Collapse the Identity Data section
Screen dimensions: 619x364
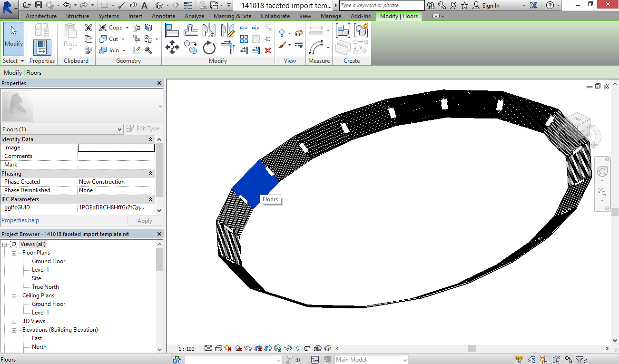point(151,139)
